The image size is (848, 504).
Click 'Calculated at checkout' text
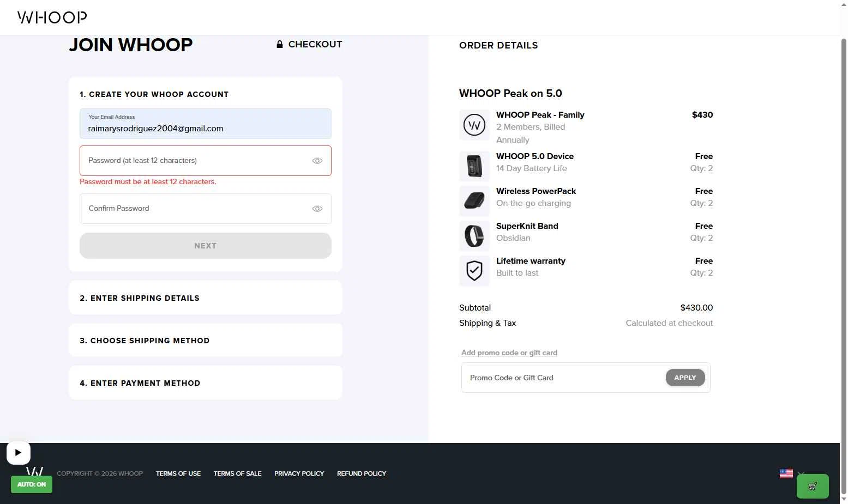click(x=669, y=323)
